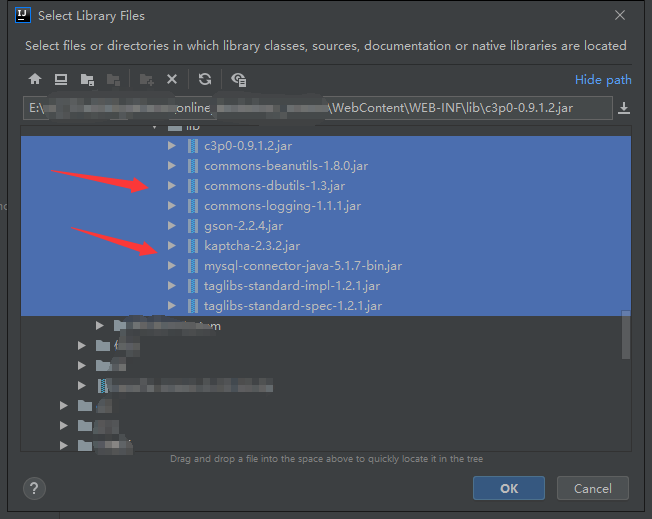The image size is (652, 519).
Task: Click the mysql-connector-java jar archive icon
Action: (193, 266)
